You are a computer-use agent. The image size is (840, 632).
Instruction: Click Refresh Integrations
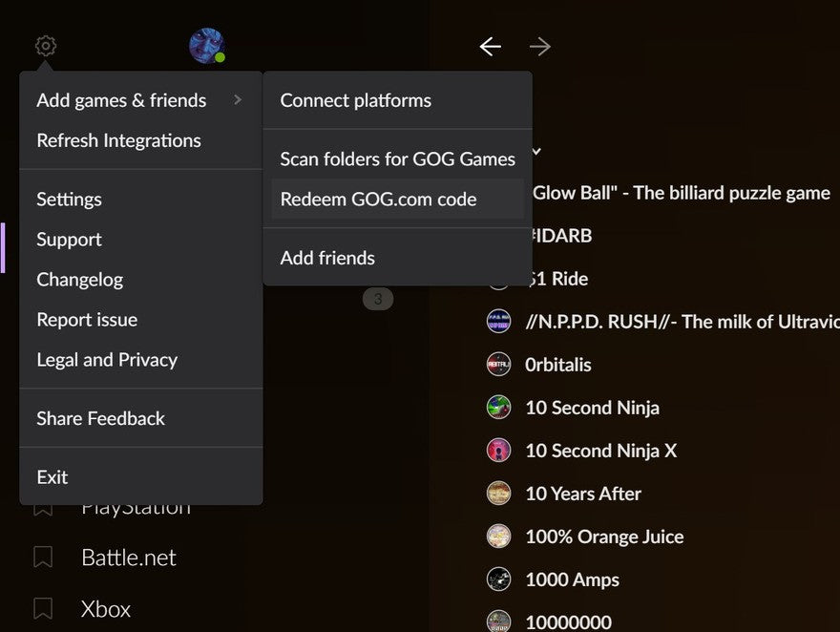point(118,140)
